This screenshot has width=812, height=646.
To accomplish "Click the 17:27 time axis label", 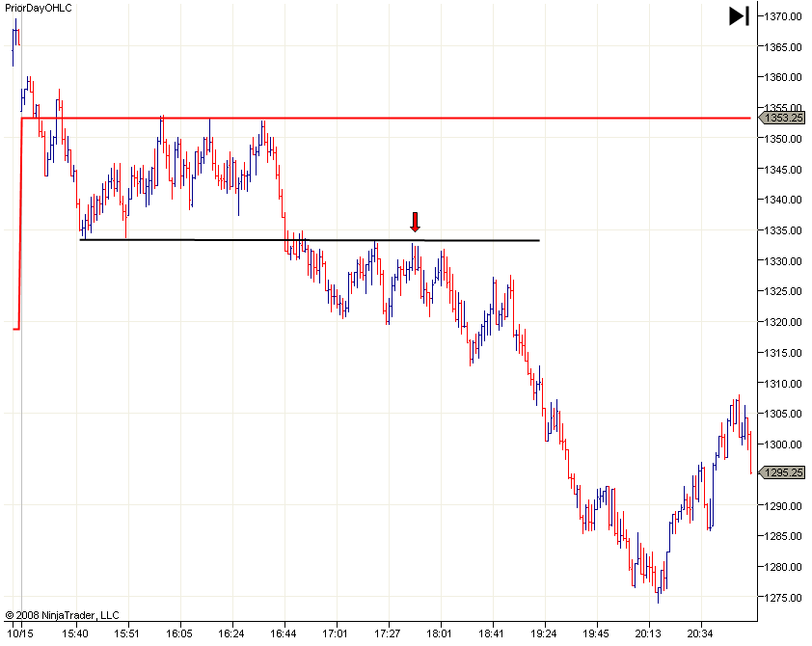I will (388, 633).
